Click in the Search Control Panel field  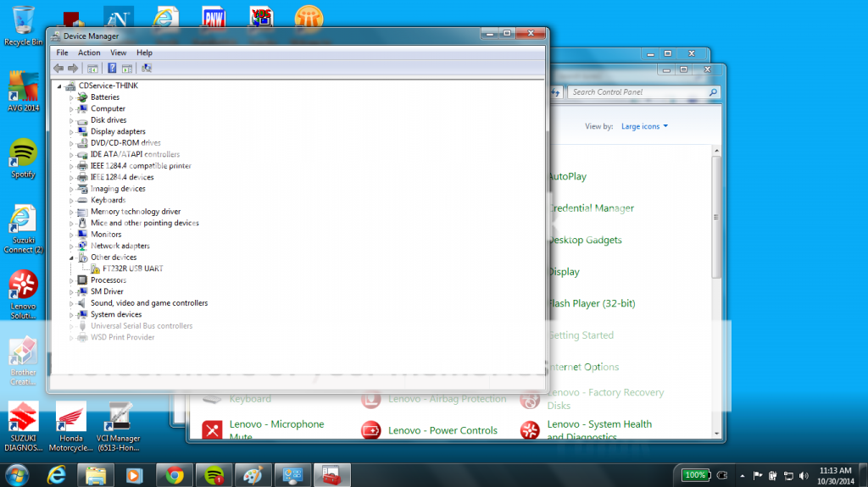[638, 92]
